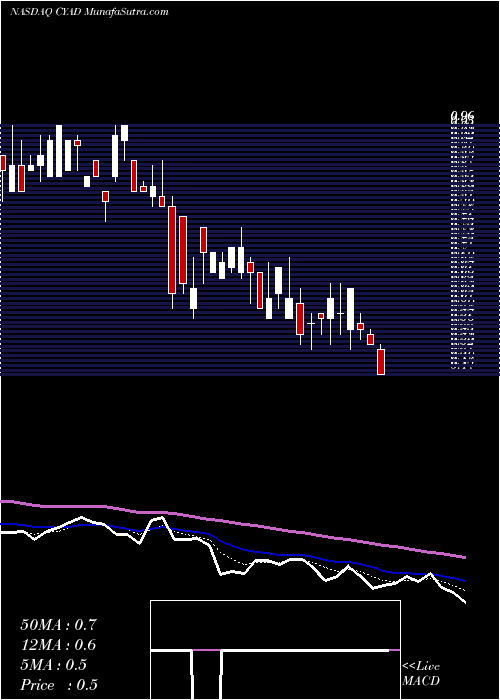Screen dimensions: 500x700
Task: Click the 0.96 price axis label
Action: 462,117
